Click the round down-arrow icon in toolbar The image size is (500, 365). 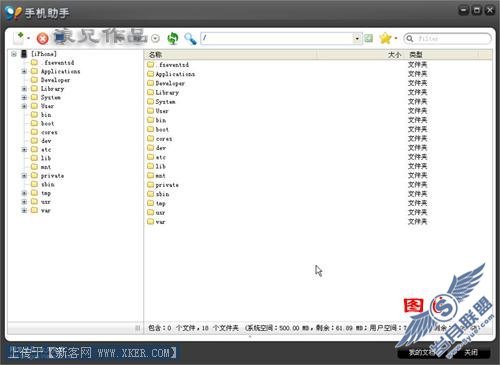(x=155, y=39)
